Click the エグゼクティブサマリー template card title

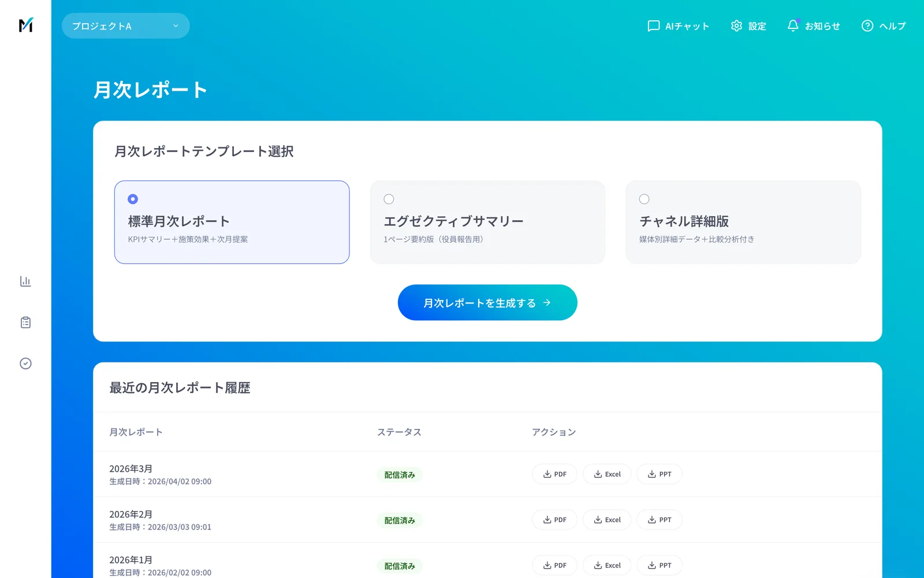[453, 221]
